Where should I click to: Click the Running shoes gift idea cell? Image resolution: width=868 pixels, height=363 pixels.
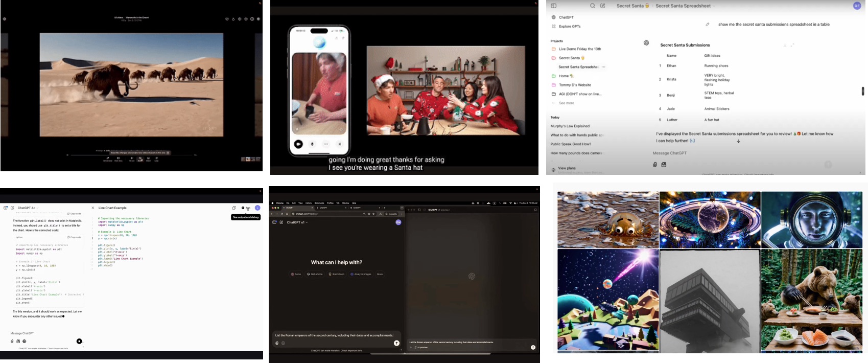click(716, 66)
